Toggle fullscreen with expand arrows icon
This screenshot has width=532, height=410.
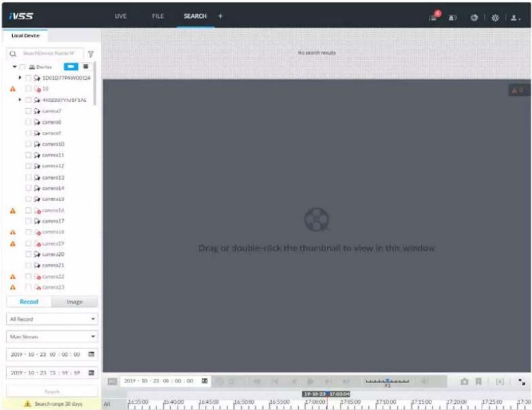(522, 382)
